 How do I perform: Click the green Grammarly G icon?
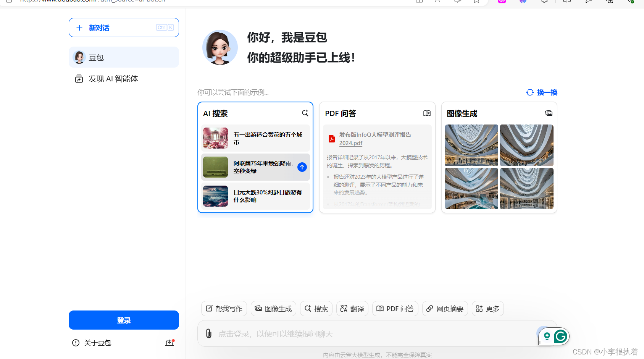(560, 336)
